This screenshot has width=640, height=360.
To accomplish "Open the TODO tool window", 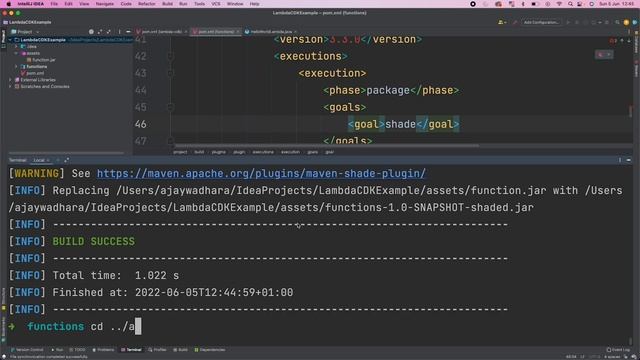I will click(x=78, y=350).
